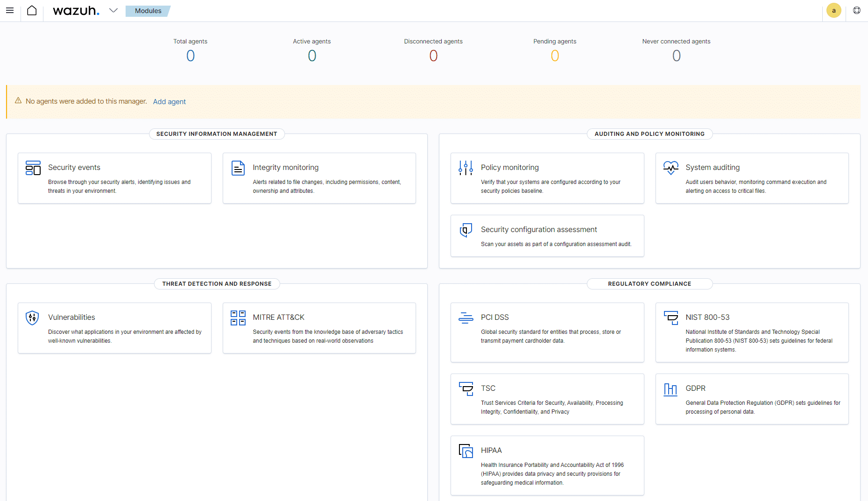Click the Total agents count

(x=191, y=56)
